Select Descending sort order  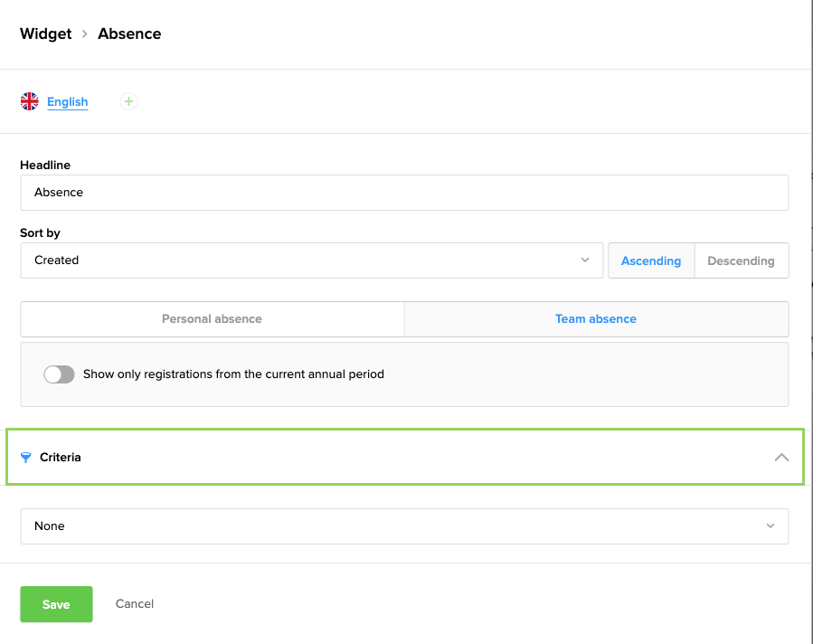click(741, 260)
